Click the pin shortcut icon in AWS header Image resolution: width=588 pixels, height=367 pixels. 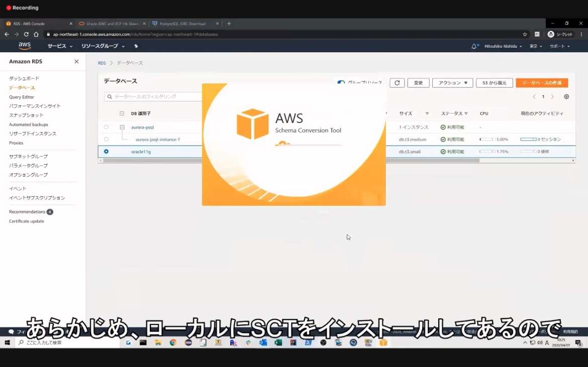pyautogui.click(x=136, y=46)
